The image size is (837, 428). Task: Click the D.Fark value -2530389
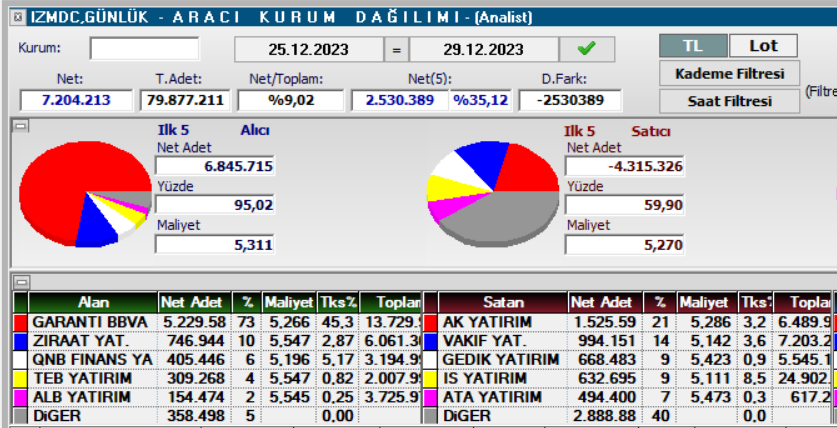click(570, 100)
